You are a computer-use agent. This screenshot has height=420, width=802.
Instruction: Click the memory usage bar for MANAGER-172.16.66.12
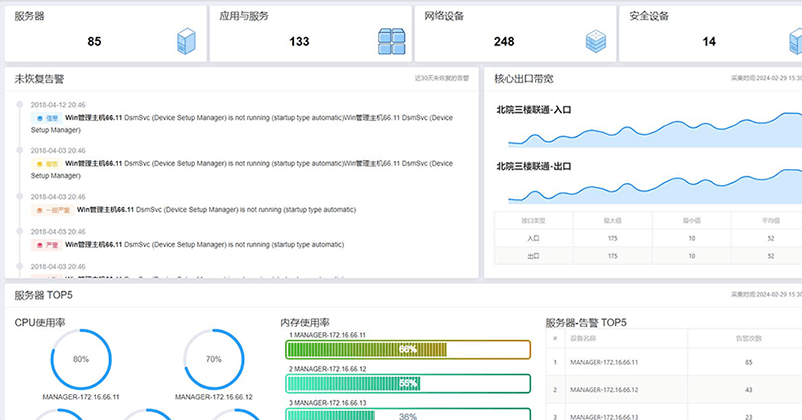tap(407, 383)
